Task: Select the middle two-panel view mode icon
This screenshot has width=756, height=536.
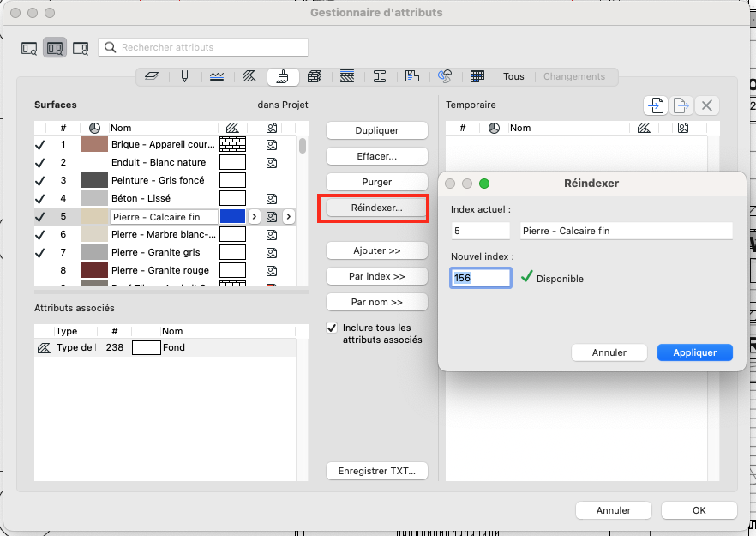Action: click(x=55, y=48)
